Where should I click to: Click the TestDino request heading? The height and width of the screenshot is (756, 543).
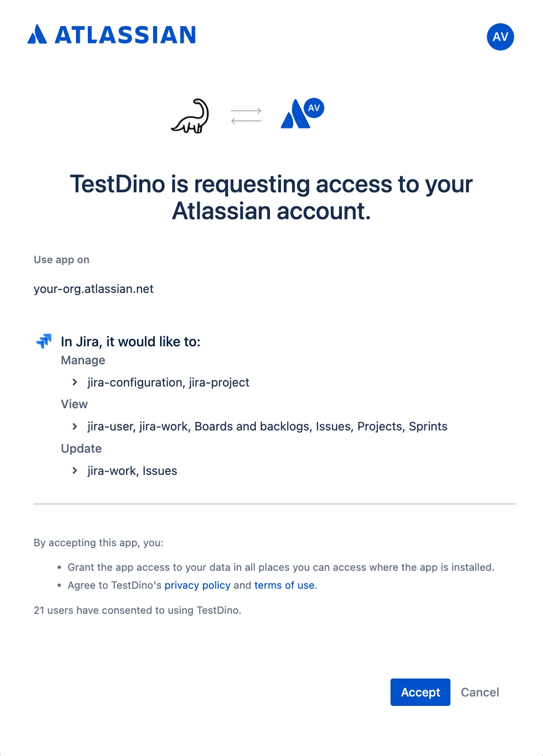click(x=271, y=197)
